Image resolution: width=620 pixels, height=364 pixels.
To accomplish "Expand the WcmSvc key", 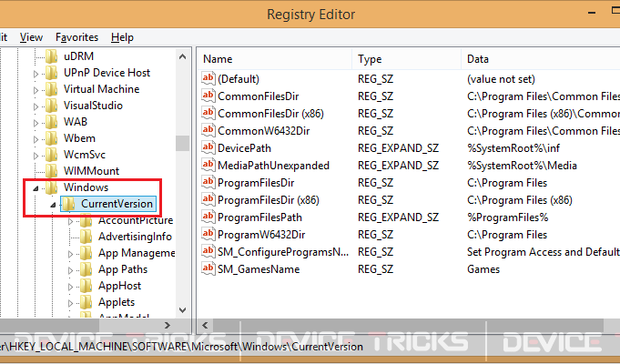I will tap(36, 156).
